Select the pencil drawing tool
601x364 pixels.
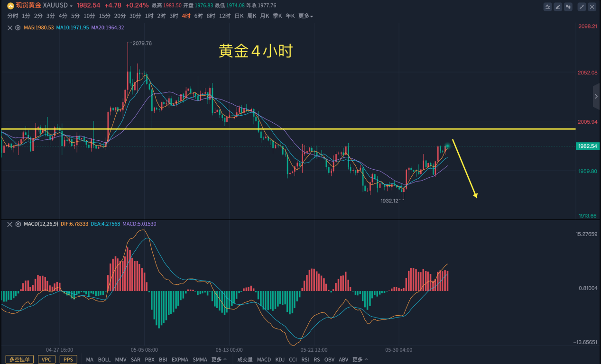pos(558,7)
